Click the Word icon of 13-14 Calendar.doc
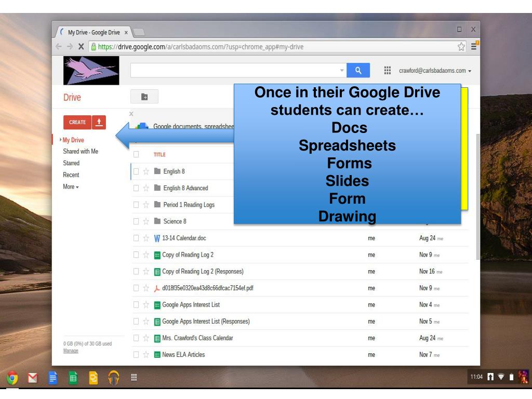Image resolution: width=532 pixels, height=399 pixels. coord(157,238)
